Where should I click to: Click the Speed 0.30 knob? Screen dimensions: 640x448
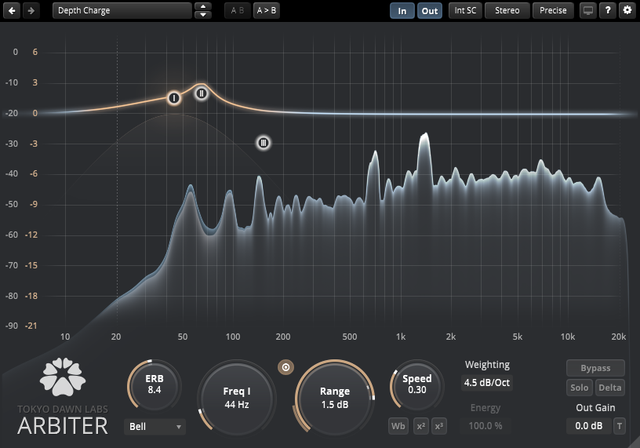(417, 384)
